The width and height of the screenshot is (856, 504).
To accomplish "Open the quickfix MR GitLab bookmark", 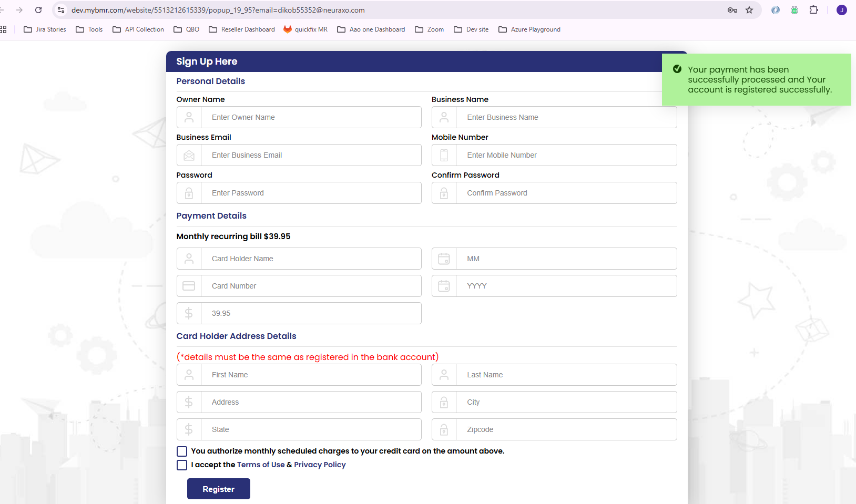I will [x=305, y=29].
